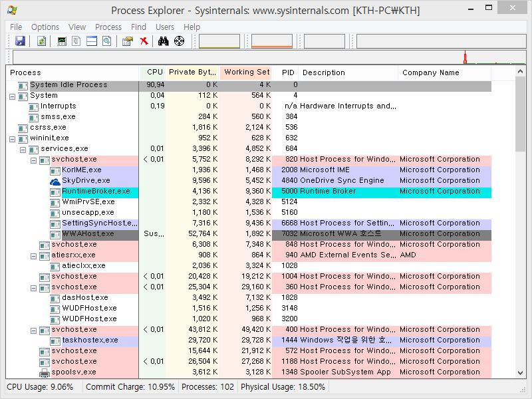The height and width of the screenshot is (399, 532).
Task: Select the csrss.exe process
Action: pyautogui.click(x=48, y=128)
